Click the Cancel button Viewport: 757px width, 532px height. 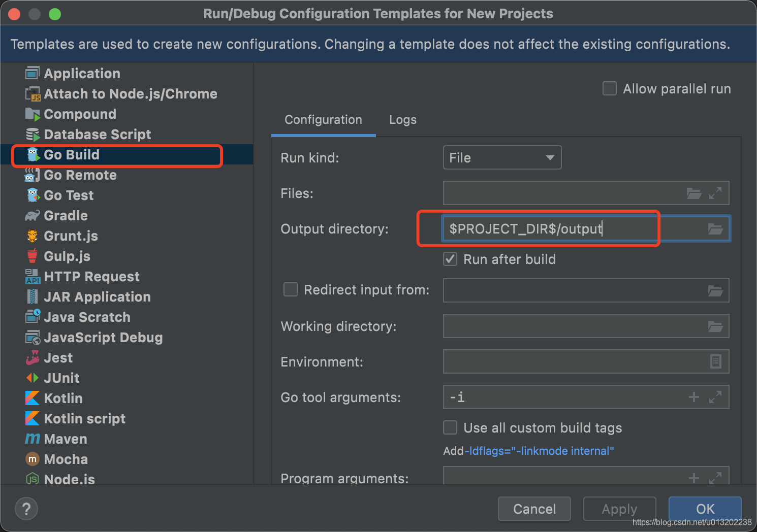(534, 509)
